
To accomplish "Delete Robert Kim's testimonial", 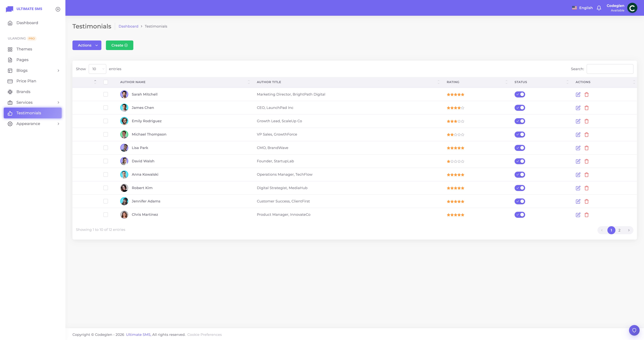I will pos(587,188).
